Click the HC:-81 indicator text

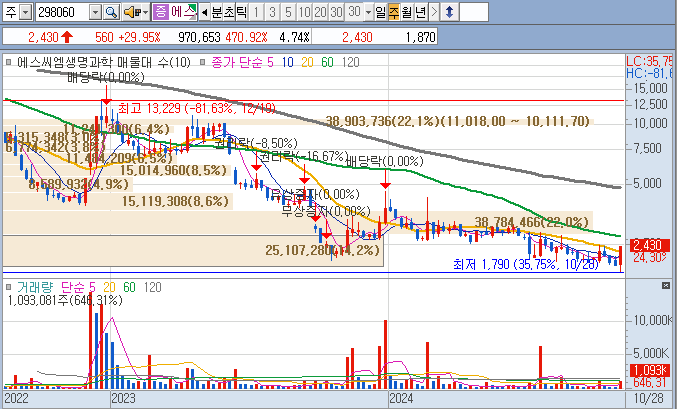pyautogui.click(x=649, y=73)
